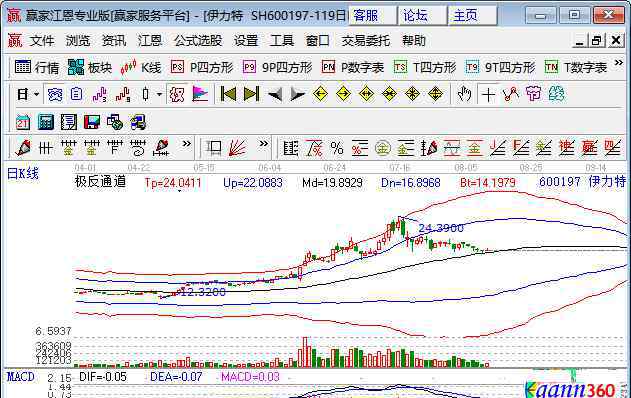Click the 论坛 button in title bar

coord(422,16)
